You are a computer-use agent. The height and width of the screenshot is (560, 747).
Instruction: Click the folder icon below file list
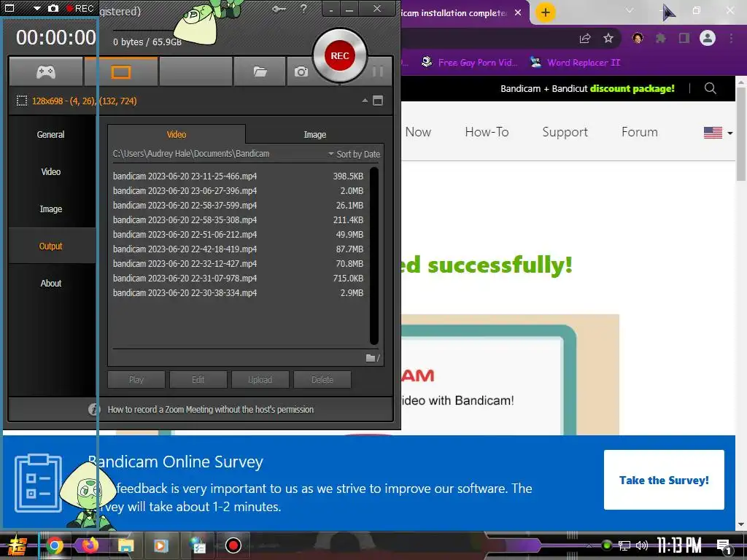[370, 357]
